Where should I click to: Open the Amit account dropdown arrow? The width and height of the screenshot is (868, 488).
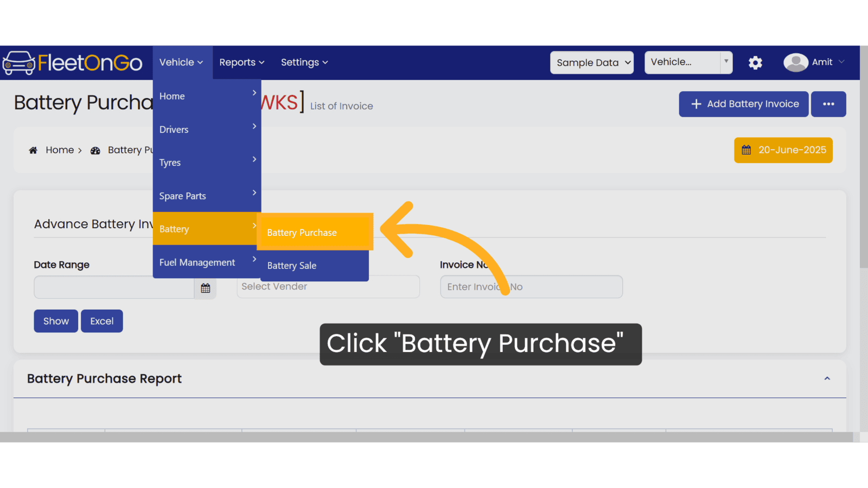(x=841, y=62)
